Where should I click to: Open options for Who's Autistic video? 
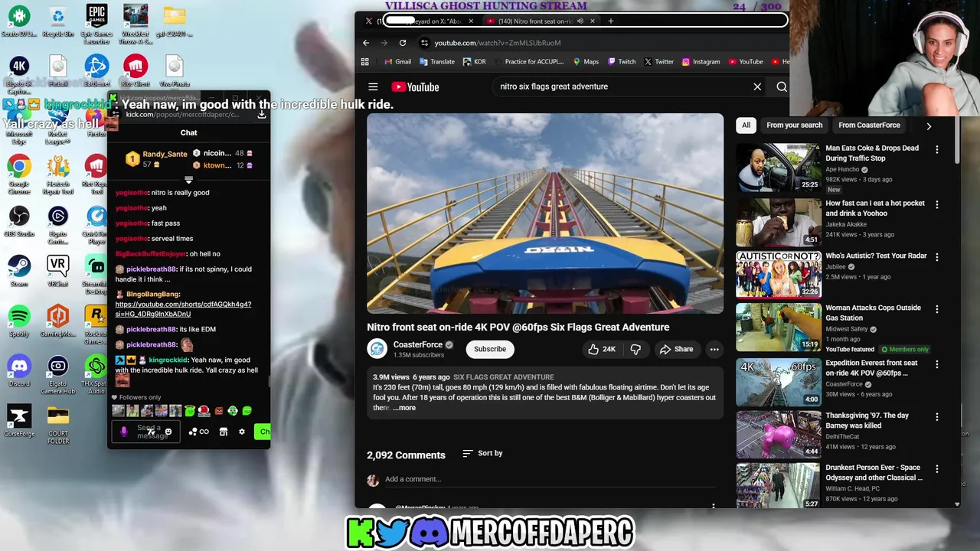[936, 257]
